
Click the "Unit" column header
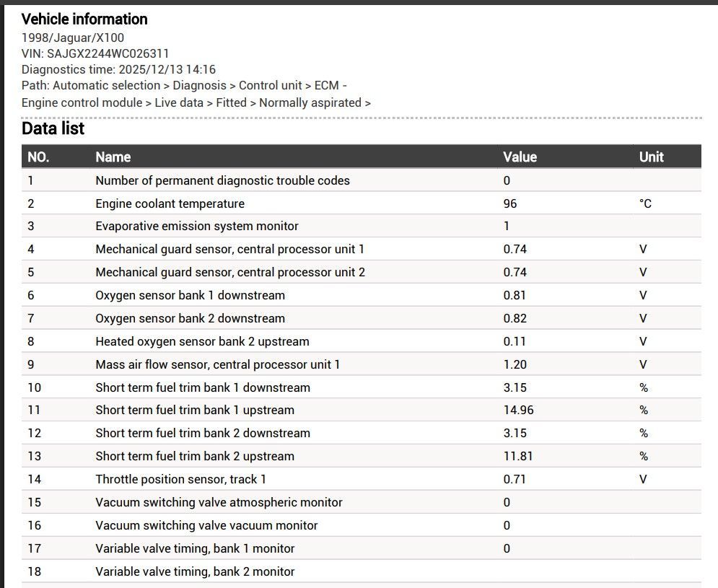click(x=651, y=157)
